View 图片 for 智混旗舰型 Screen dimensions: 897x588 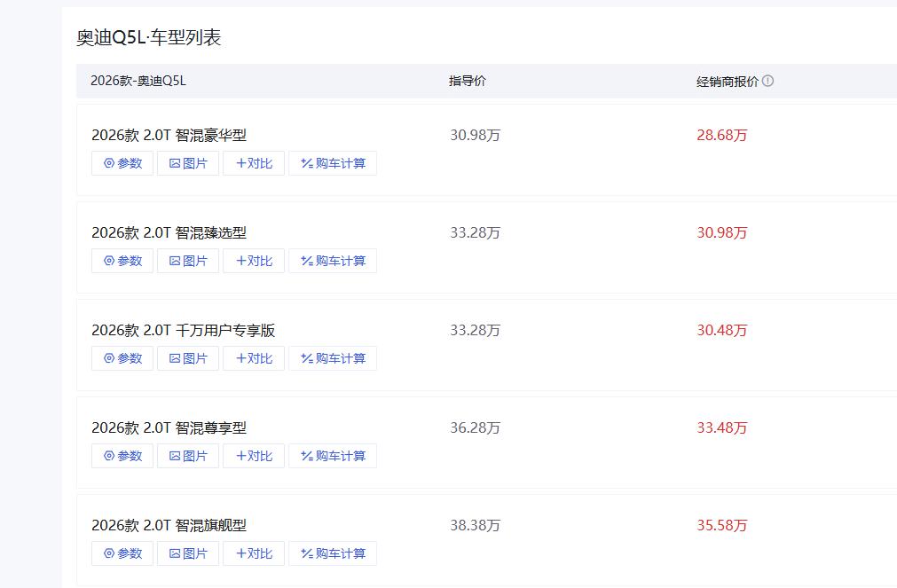[x=188, y=553]
